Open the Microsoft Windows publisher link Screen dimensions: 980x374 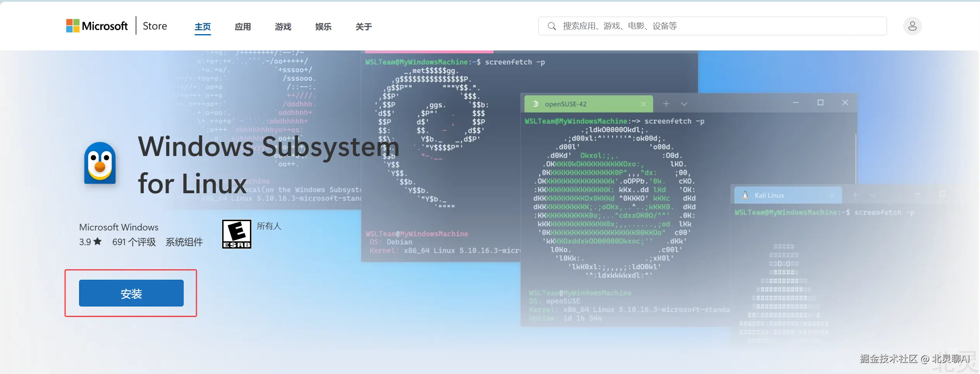(119, 227)
